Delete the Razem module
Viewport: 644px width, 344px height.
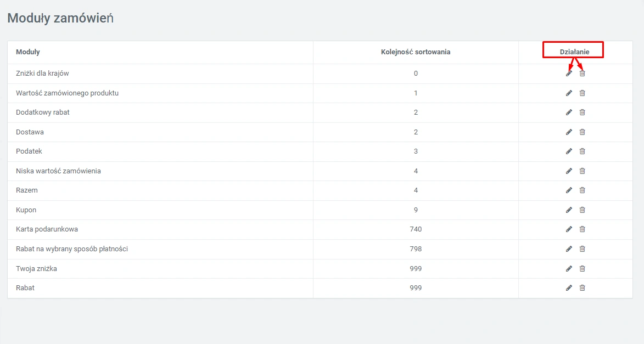(583, 190)
